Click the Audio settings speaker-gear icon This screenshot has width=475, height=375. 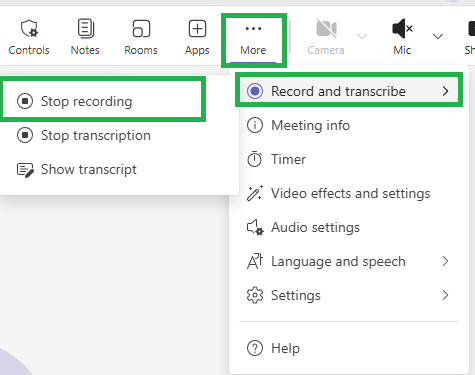(255, 227)
